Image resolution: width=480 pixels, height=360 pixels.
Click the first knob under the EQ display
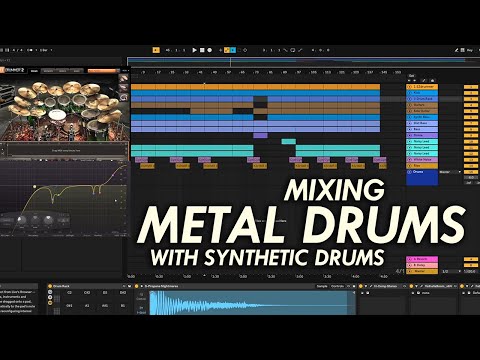[21, 220]
